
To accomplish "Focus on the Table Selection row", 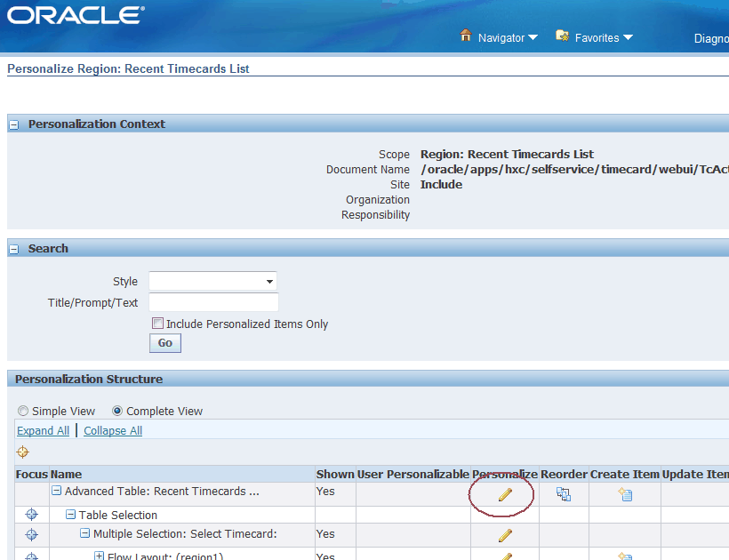I will [32, 515].
